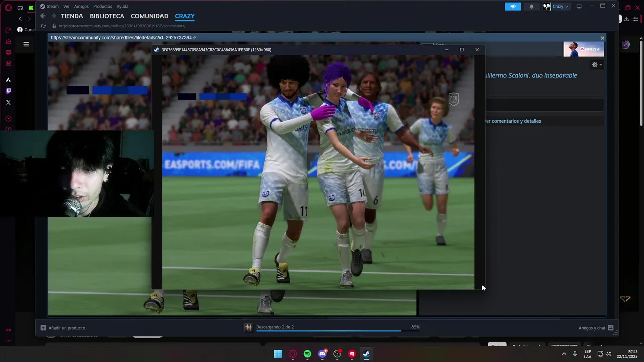Expand the Crazy account dropdown
Image resolution: width=644 pixels, height=362 pixels.
556,6
